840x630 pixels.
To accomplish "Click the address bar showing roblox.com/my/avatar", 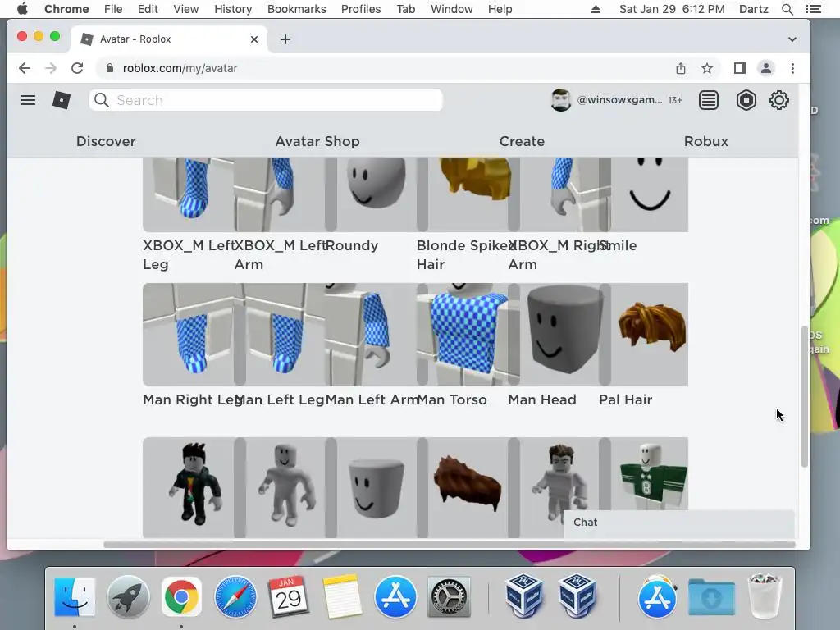I will [x=180, y=68].
